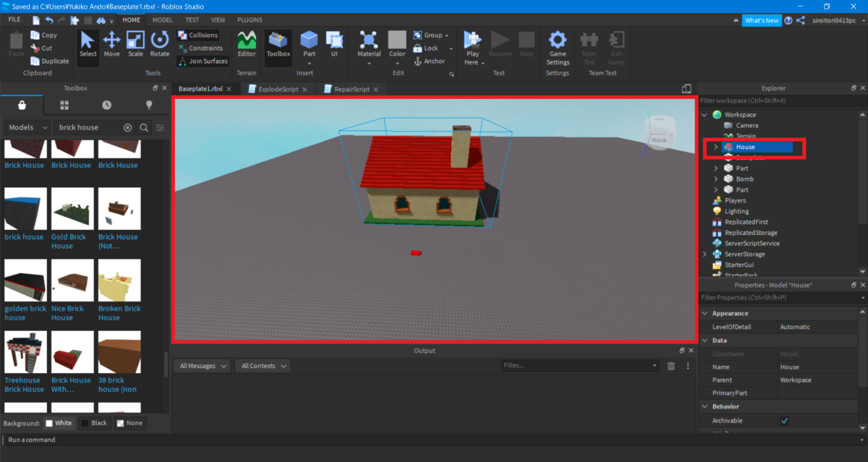Toggle the device emulator icon

click(686, 89)
